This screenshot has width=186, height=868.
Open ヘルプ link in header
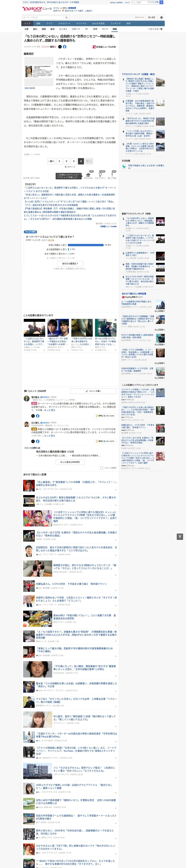127,2
